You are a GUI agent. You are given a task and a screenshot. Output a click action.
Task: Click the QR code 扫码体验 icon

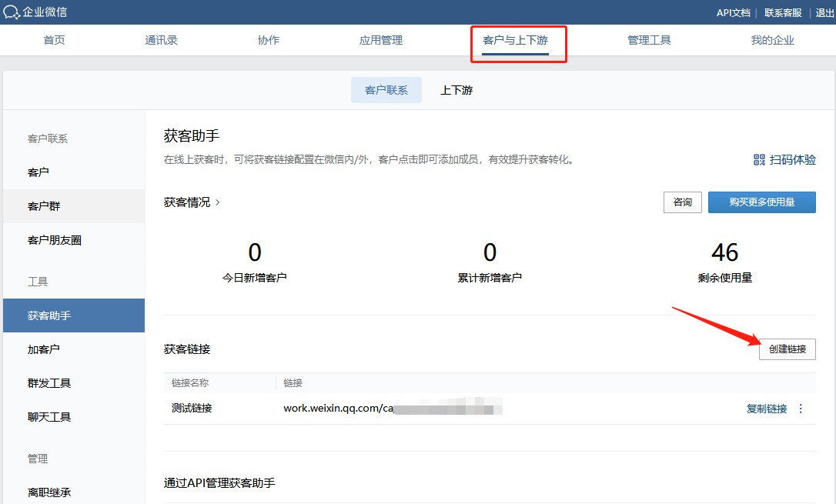(759, 160)
